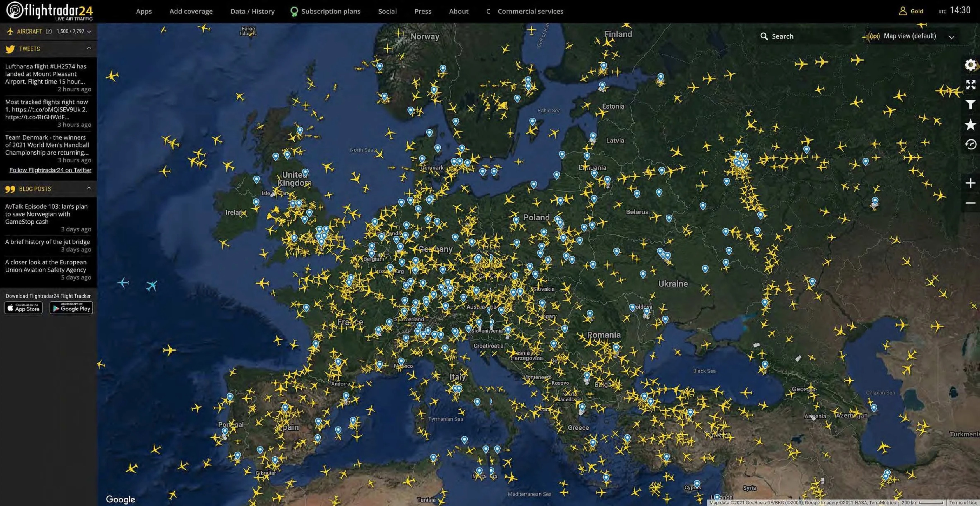Collapse the TWEETS section
The height and width of the screenshot is (506, 980).
point(90,48)
